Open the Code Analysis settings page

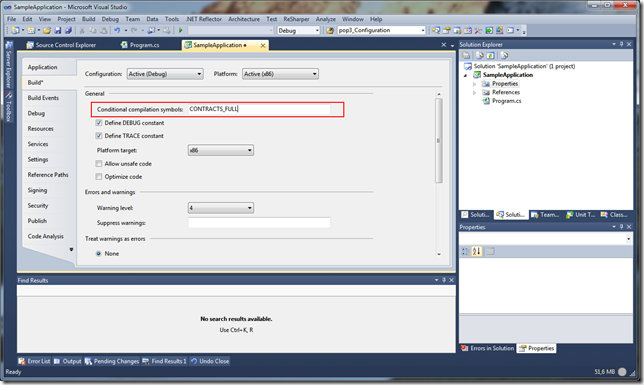(x=46, y=236)
